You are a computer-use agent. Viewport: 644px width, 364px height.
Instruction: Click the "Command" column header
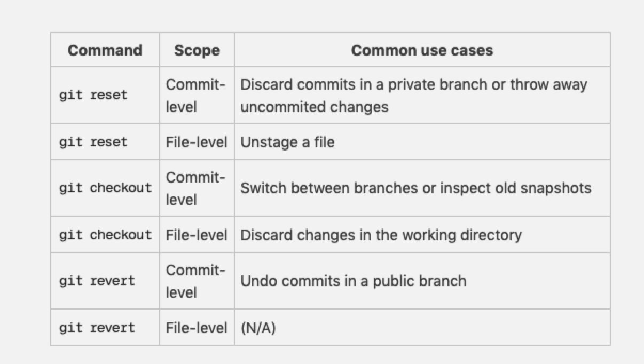coord(105,50)
